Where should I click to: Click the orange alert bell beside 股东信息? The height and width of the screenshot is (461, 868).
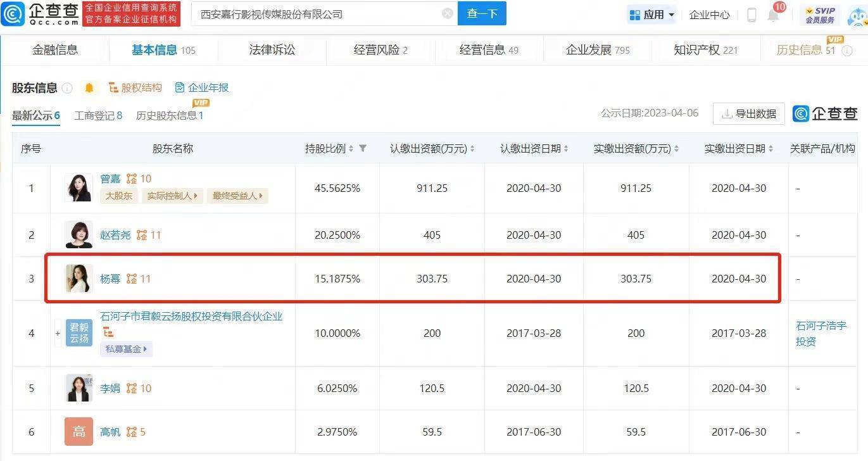[x=89, y=88]
